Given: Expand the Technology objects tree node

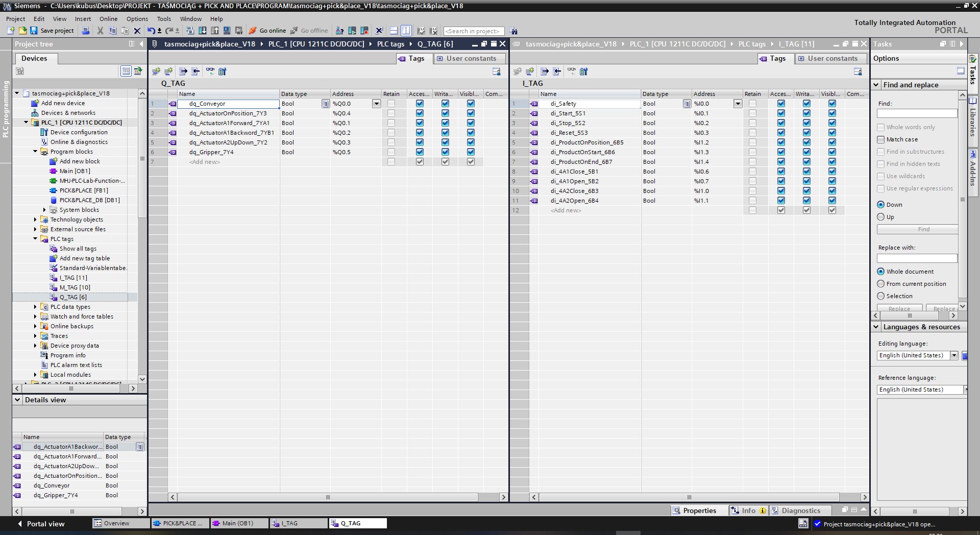Looking at the screenshot, I should point(35,220).
